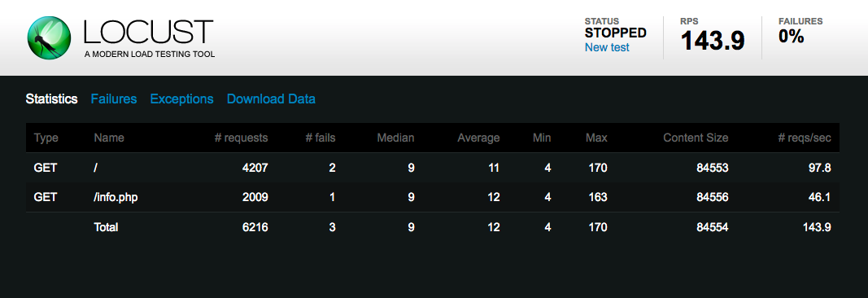868x298 pixels.
Task: Select the 143.9 value in Total row
Action: [x=817, y=227]
